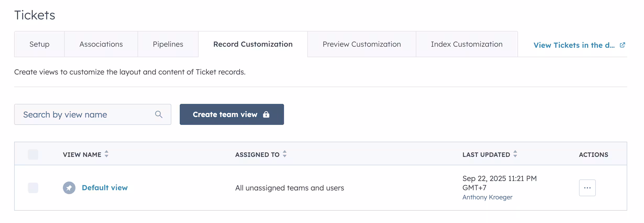Viewport: 644px width, 223px height.
Task: Open the Pipelines tab
Action: tap(168, 44)
